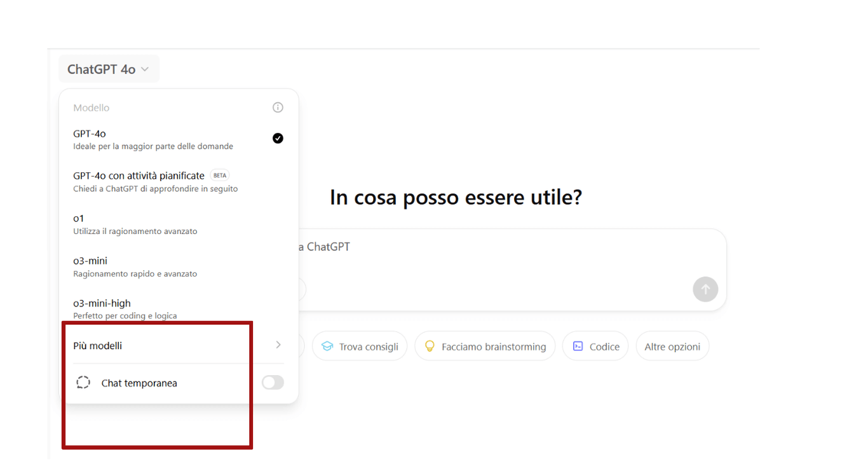
Task: Click the chevron next to ChatGPT 4o
Action: [145, 69]
